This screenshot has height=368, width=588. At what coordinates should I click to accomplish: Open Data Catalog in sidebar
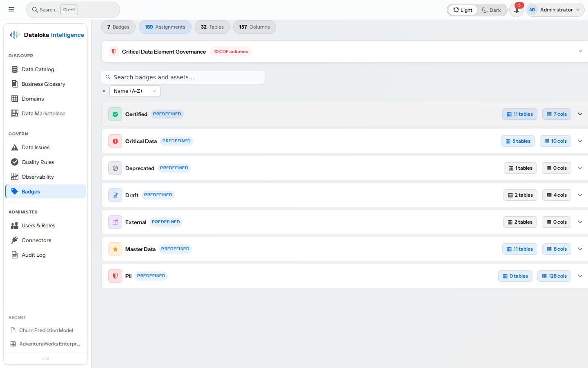pos(38,70)
